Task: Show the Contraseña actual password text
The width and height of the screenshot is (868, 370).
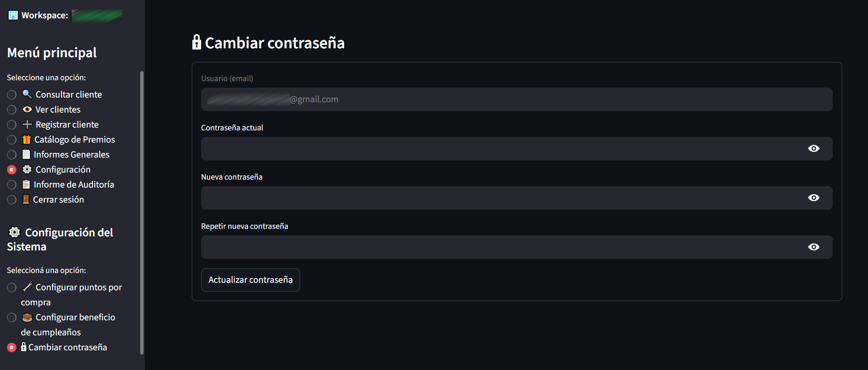Action: pyautogui.click(x=814, y=149)
